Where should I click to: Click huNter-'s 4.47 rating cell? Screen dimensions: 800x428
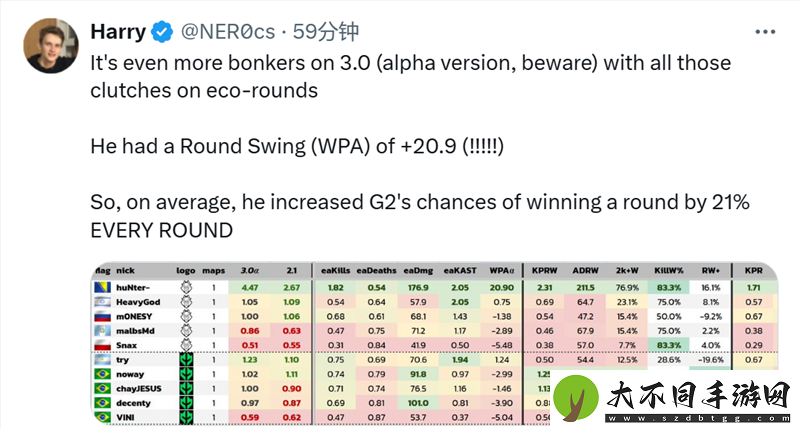[x=249, y=287]
